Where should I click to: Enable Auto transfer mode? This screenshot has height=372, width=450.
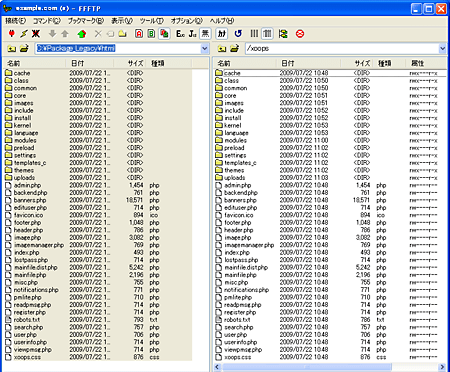(x=164, y=34)
